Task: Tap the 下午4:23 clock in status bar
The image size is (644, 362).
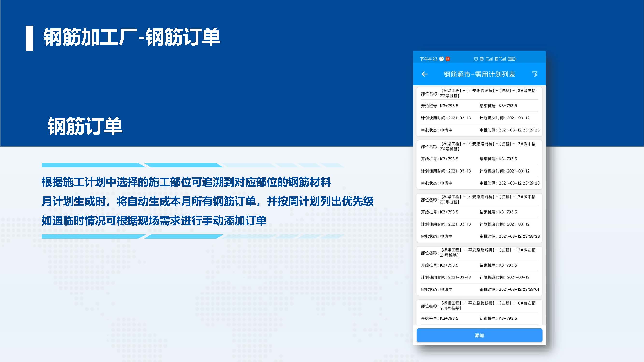Action: coord(429,59)
